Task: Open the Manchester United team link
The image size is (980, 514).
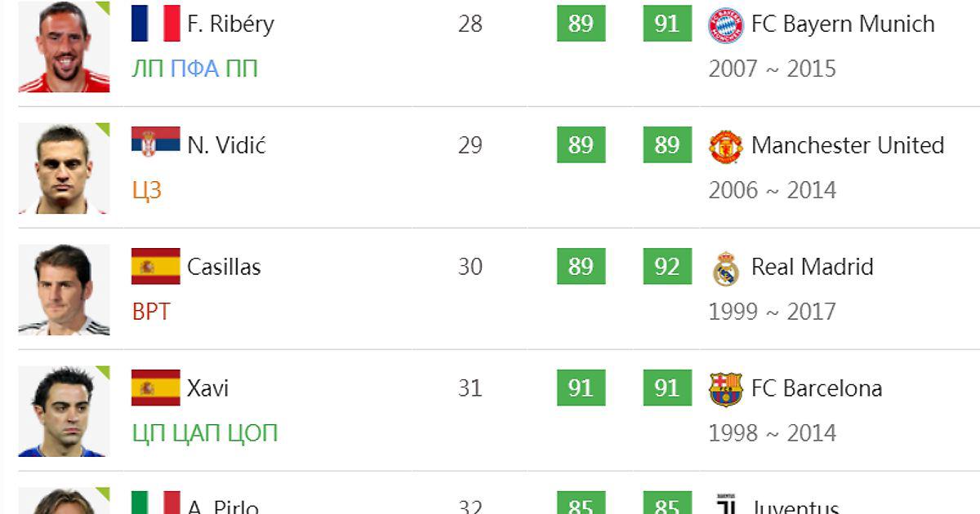Action: click(x=847, y=145)
